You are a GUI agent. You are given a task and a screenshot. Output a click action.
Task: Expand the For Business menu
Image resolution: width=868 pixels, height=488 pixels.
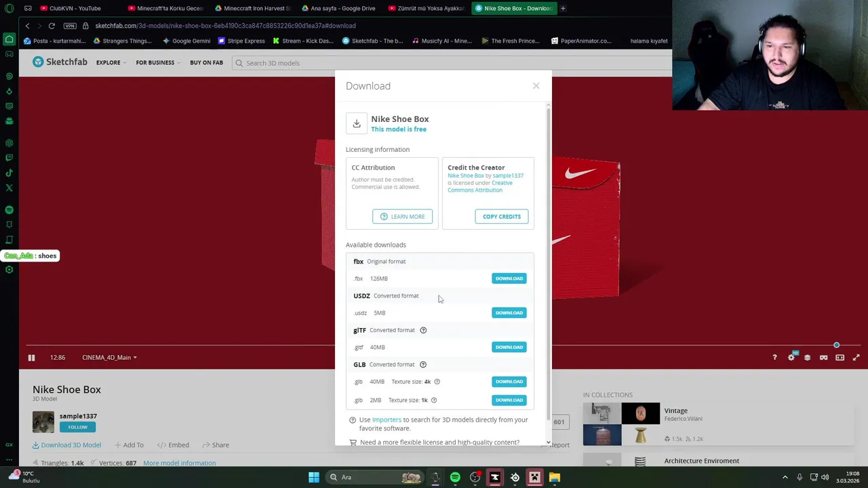157,62
